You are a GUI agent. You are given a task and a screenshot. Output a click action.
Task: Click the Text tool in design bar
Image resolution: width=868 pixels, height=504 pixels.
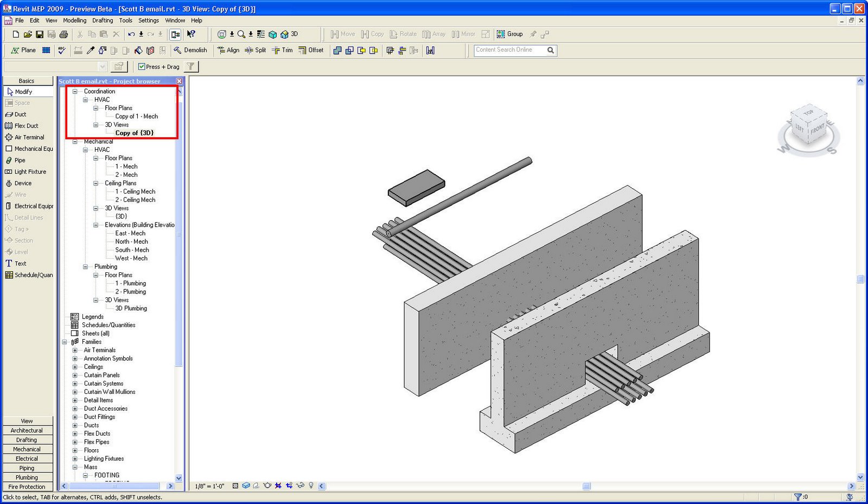tap(16, 264)
